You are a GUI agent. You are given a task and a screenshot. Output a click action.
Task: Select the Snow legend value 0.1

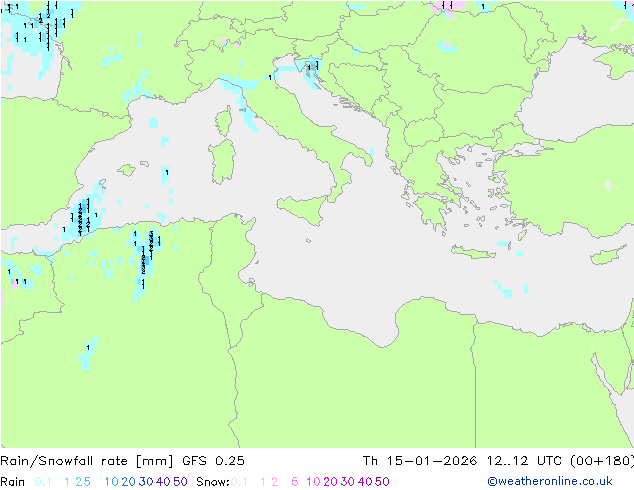(239, 482)
